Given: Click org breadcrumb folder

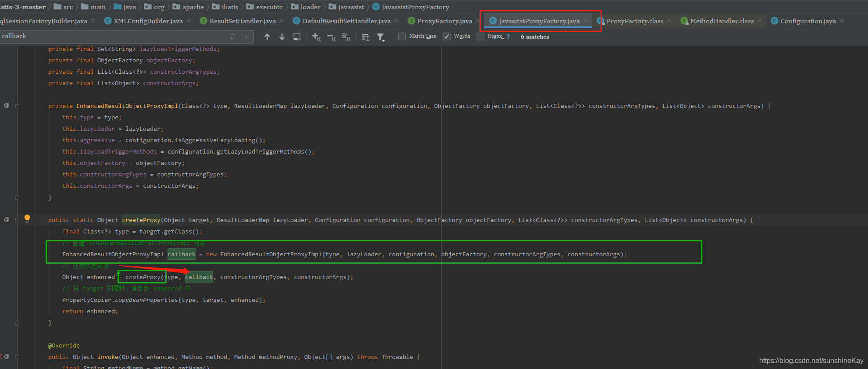Looking at the screenshot, I should (154, 7).
